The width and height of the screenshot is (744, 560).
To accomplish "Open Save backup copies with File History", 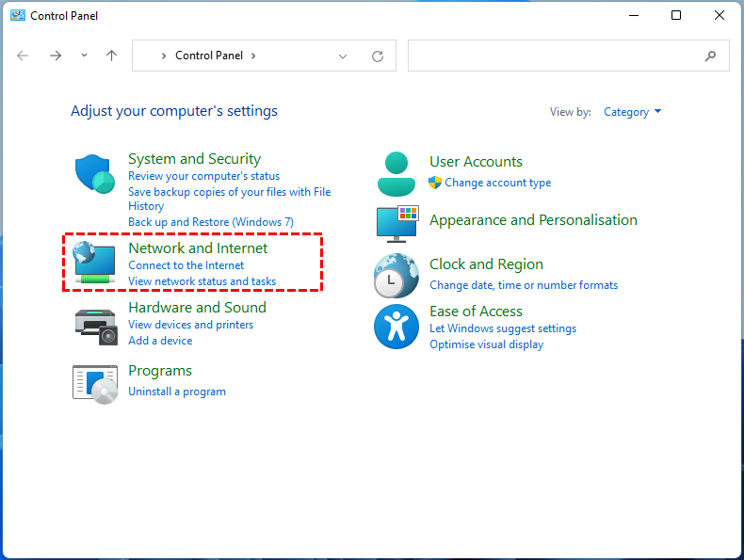I will click(230, 199).
